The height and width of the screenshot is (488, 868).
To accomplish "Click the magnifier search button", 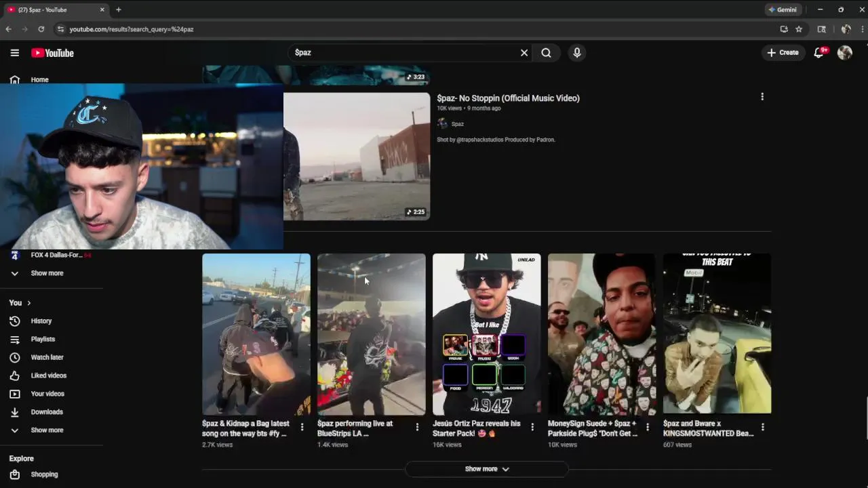I will (x=546, y=53).
